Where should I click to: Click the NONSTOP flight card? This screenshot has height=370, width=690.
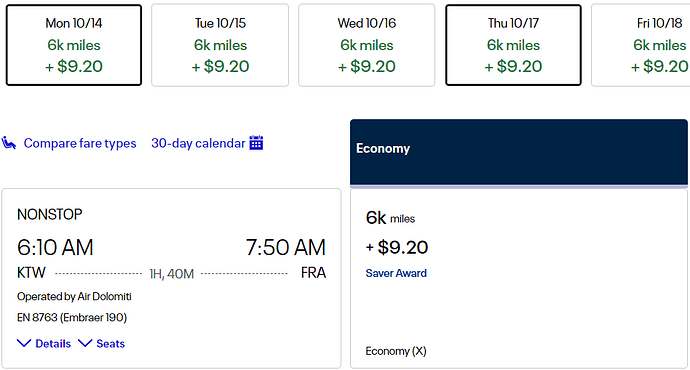(x=171, y=278)
